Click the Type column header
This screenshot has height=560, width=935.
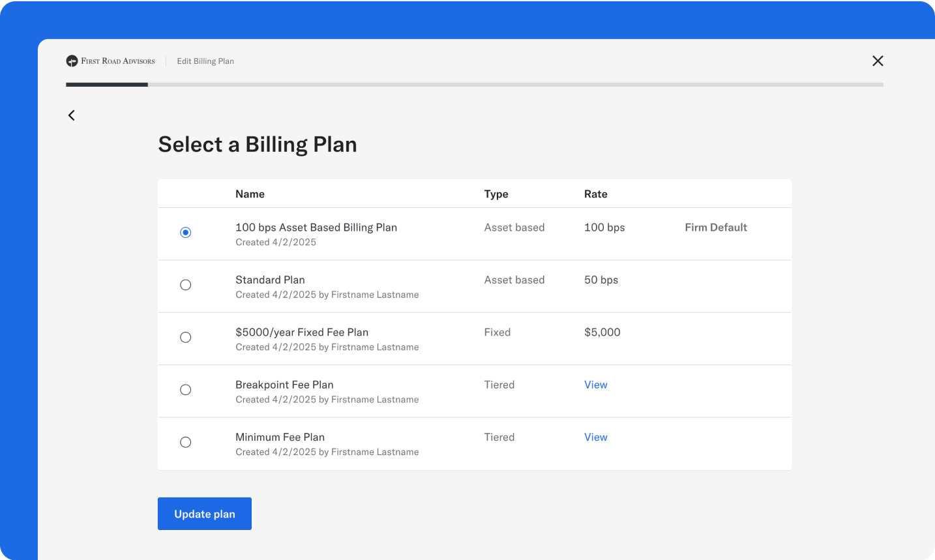click(496, 194)
